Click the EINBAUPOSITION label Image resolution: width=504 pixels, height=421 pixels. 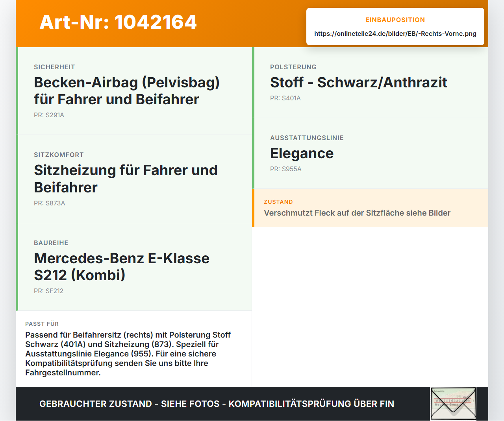(x=395, y=20)
